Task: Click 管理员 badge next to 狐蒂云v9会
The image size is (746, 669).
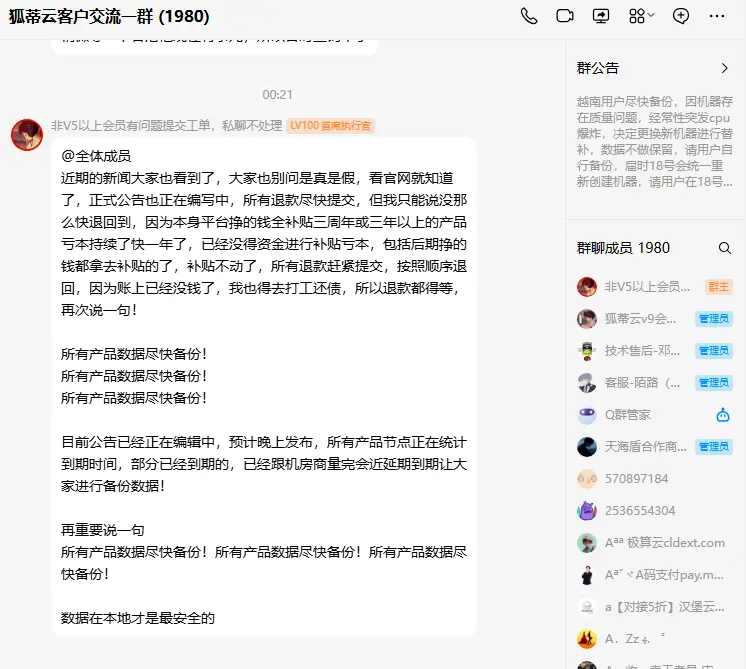Action: tap(714, 319)
